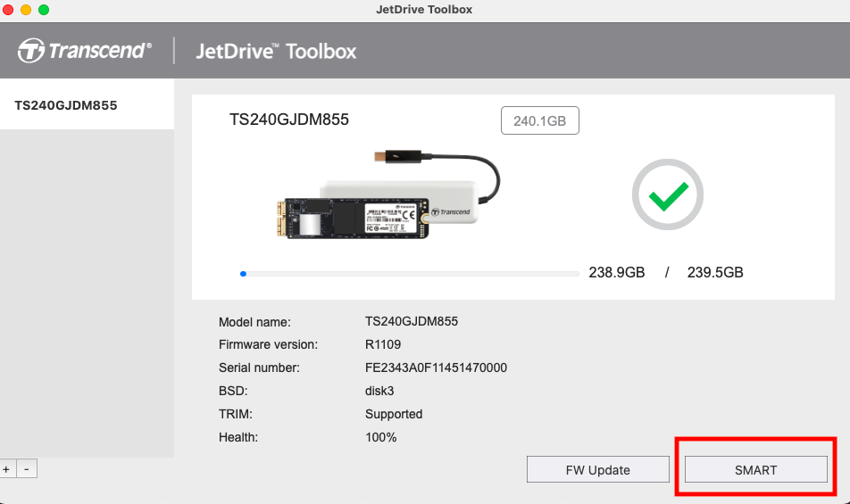850x504 pixels.
Task: Click the TRIM: label
Action: pyautogui.click(x=236, y=414)
